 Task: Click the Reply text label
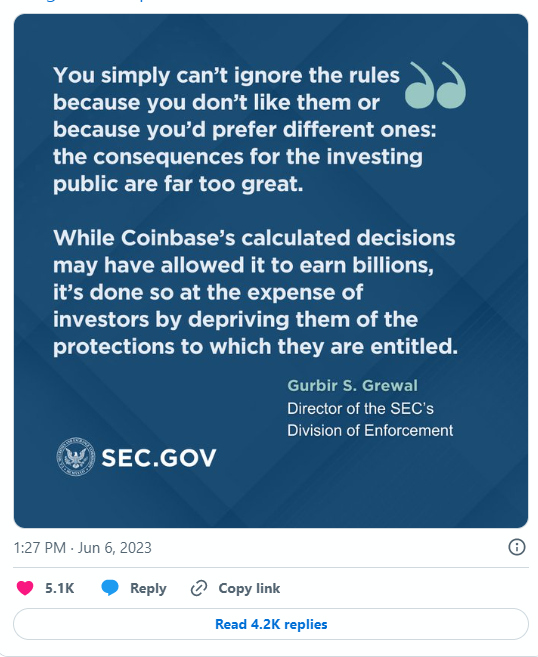coord(148,588)
